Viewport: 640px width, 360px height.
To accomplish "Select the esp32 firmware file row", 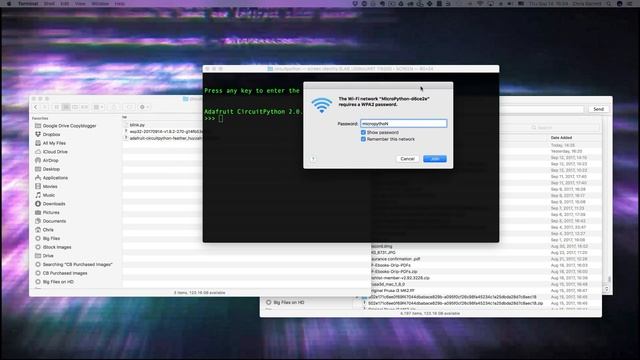I will click(x=163, y=131).
